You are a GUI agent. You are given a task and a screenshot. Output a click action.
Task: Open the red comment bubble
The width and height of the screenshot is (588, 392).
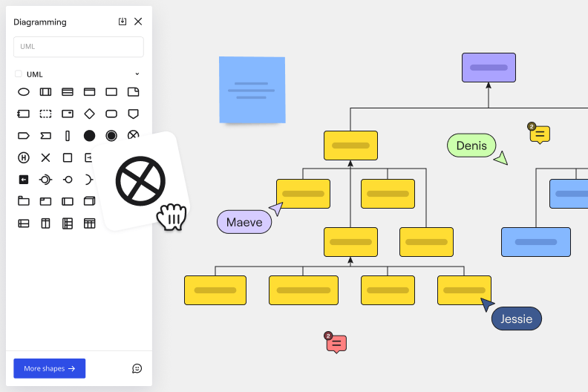pyautogui.click(x=336, y=343)
